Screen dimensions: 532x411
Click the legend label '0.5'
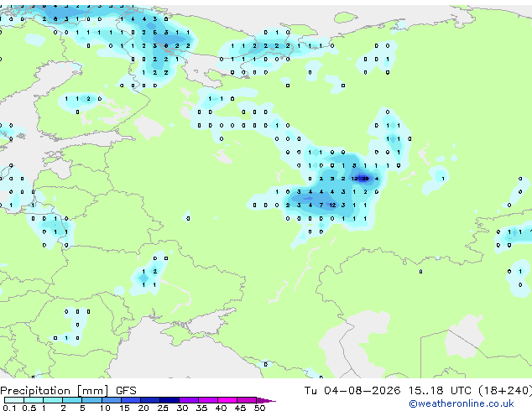[x=29, y=408]
